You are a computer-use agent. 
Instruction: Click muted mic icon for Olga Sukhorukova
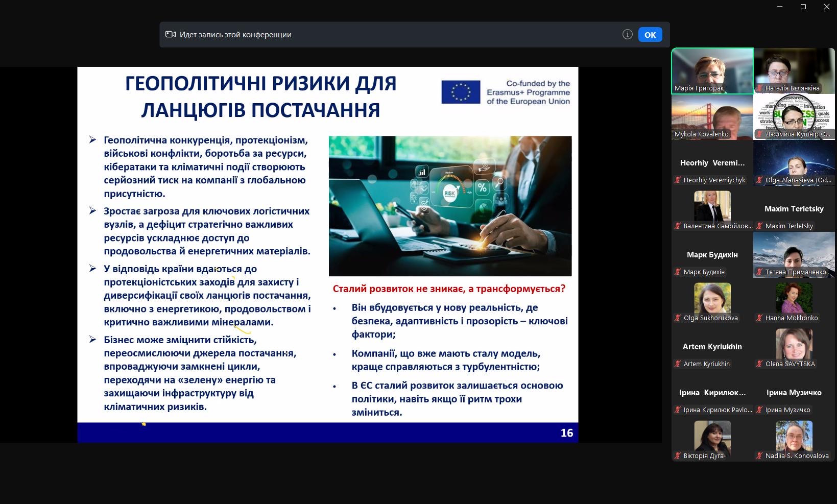pyautogui.click(x=678, y=318)
